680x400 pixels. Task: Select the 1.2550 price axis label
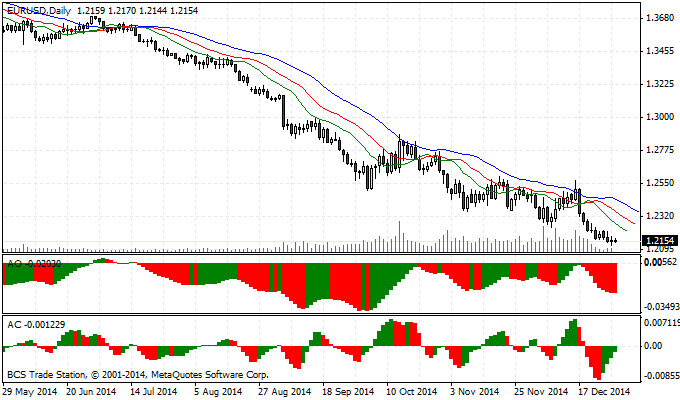(660, 183)
